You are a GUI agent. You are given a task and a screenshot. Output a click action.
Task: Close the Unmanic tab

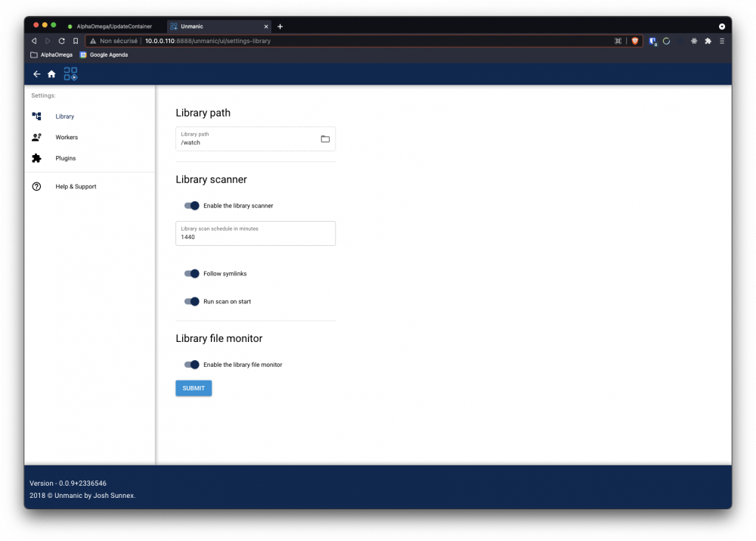(265, 26)
